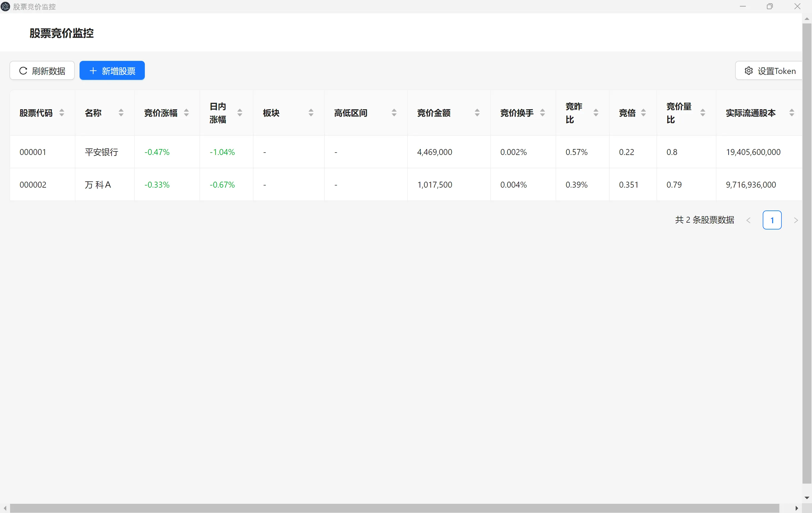Click the scroll left arrow at bottom
This screenshot has width=812, height=513.
[x=5, y=508]
